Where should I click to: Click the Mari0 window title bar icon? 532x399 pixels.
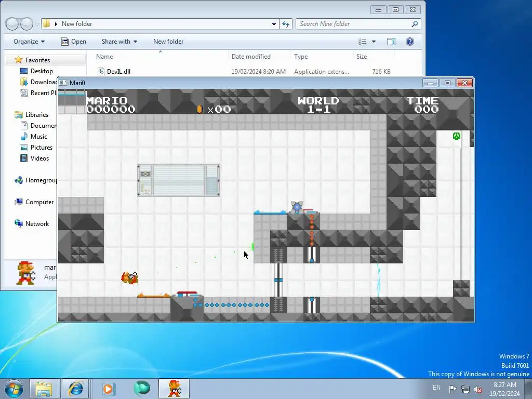click(x=63, y=83)
